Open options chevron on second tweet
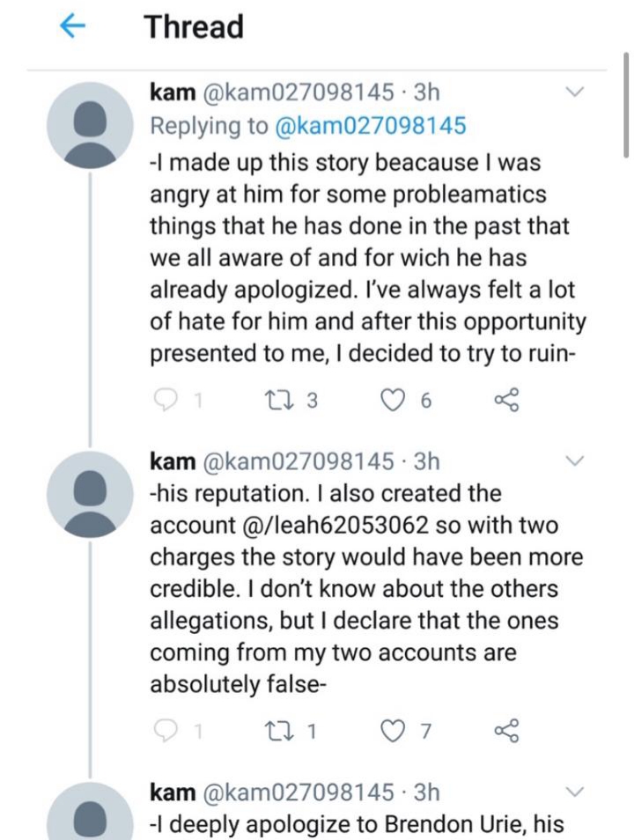 [x=574, y=461]
